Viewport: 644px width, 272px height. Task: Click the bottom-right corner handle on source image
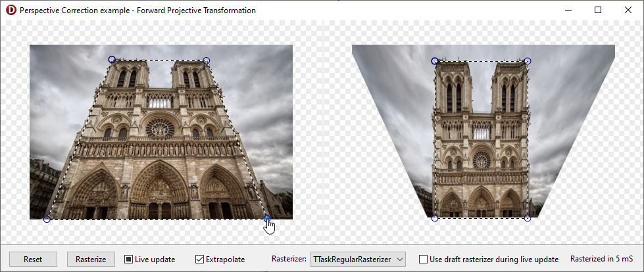pos(267,218)
